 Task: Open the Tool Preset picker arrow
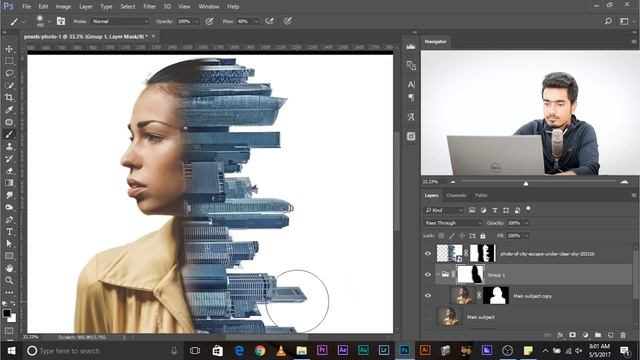23,21
